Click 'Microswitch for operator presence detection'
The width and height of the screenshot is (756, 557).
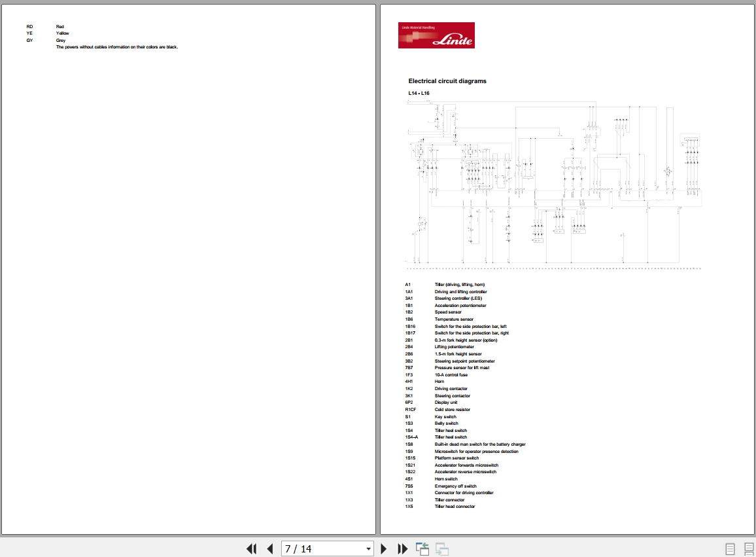click(476, 452)
